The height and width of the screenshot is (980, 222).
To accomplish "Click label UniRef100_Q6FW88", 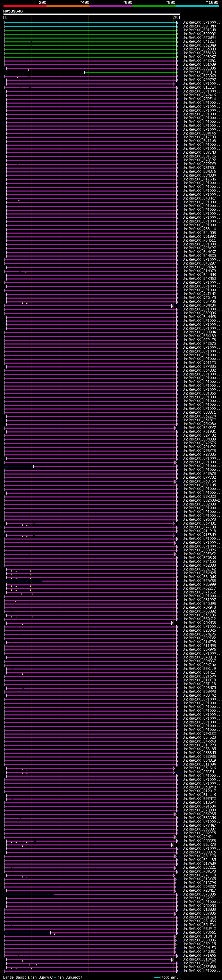I will click(199, 967).
